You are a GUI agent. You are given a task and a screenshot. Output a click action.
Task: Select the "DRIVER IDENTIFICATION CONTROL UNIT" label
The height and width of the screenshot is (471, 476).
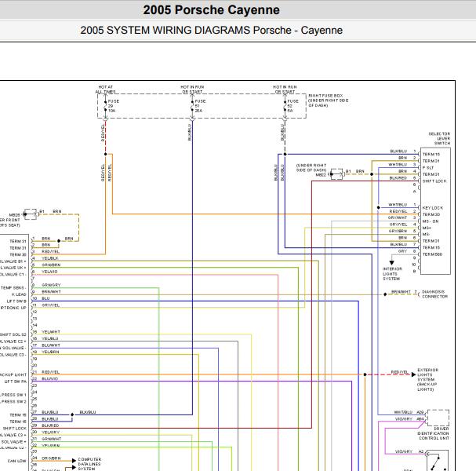pyautogui.click(x=433, y=433)
